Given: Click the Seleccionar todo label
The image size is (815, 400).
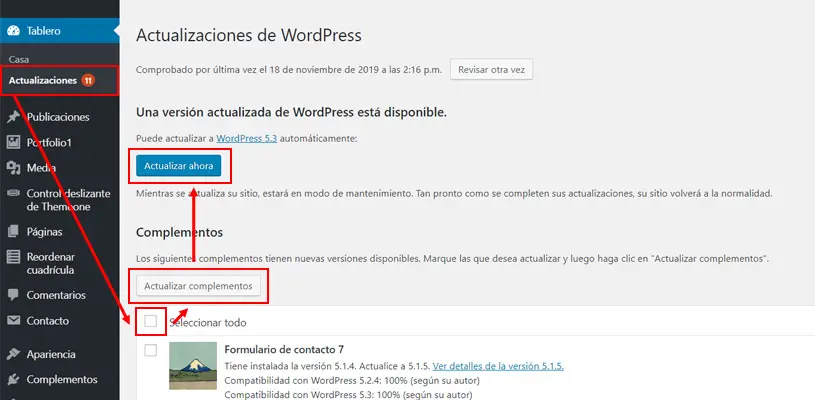Looking at the screenshot, I should [208, 323].
